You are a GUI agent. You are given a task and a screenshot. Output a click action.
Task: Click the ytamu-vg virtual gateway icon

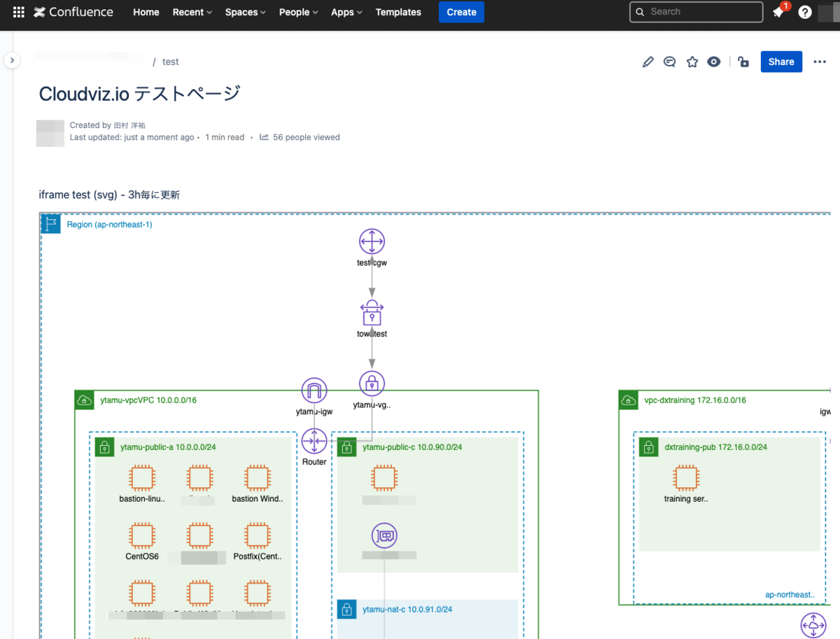[372, 384]
